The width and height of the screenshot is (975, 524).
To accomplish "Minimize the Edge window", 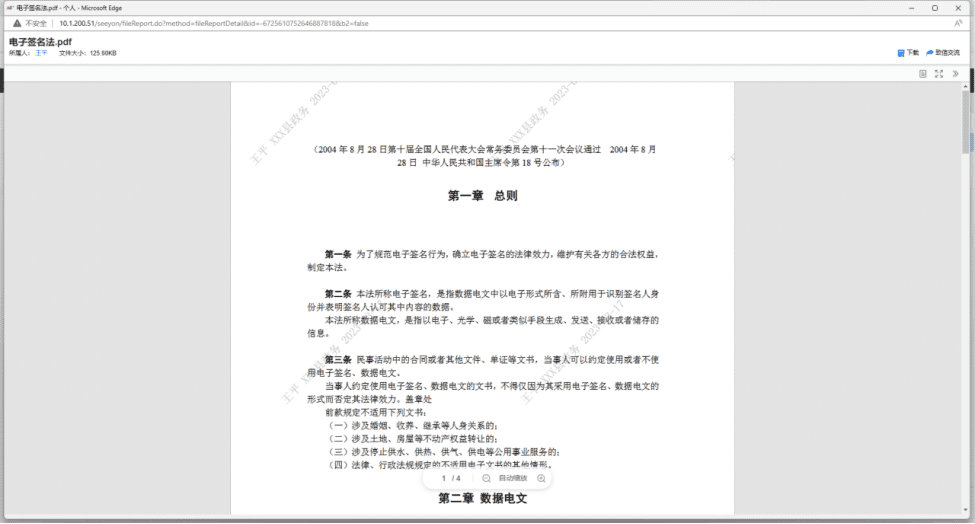I will coord(912,8).
